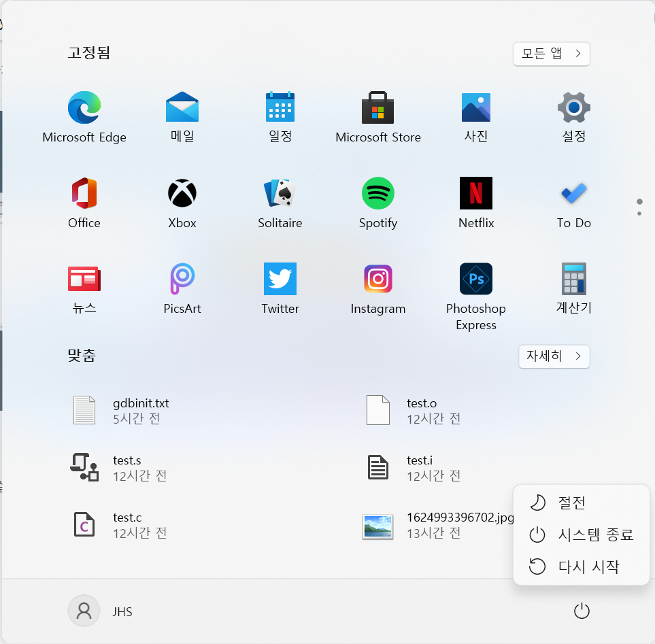Expand all apps with 모든 앱 button
The image size is (655, 644).
click(551, 54)
